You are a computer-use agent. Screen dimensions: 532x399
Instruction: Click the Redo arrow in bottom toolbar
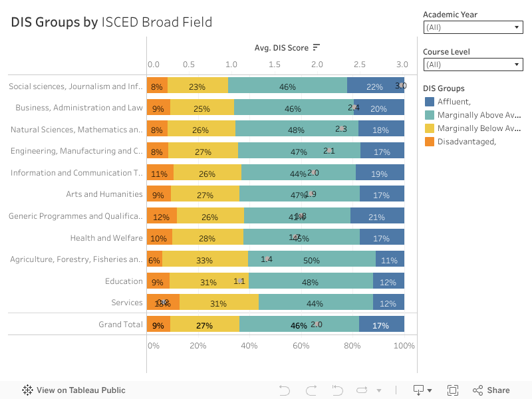[311, 390]
